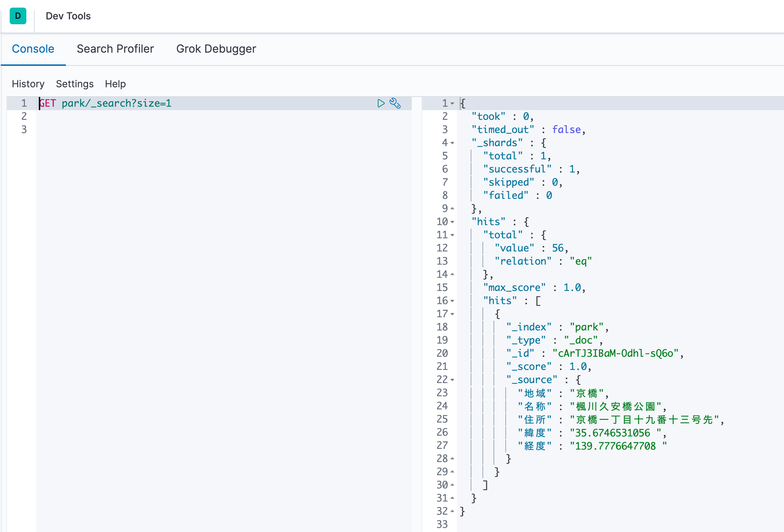Image resolution: width=784 pixels, height=532 pixels.
Task: Click fold end marker on line 9
Action: click(452, 209)
